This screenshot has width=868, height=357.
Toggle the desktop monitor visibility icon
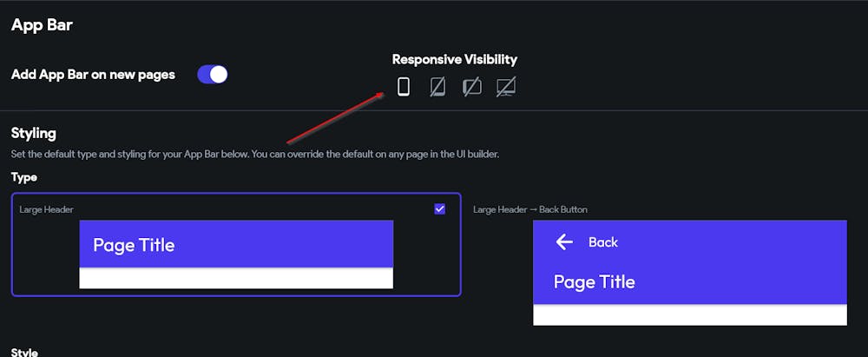[506, 86]
